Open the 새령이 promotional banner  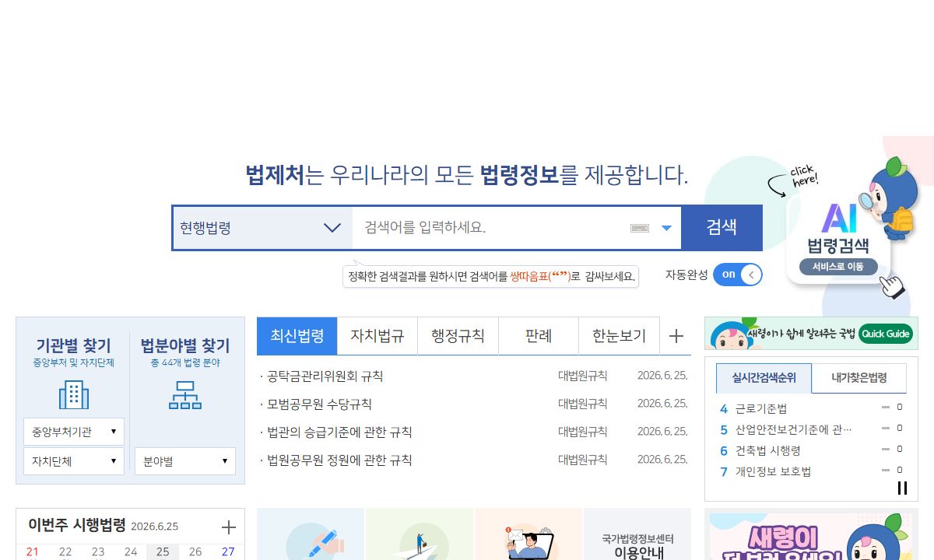click(811, 535)
